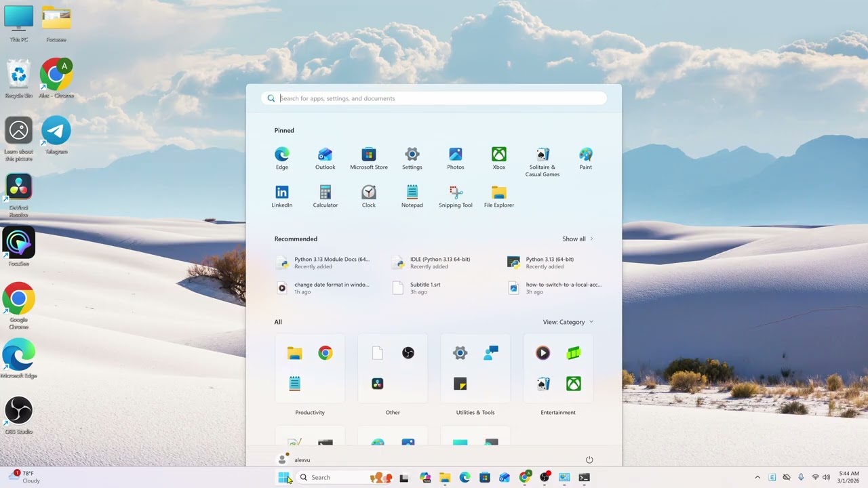This screenshot has height=488, width=868.
Task: Open Notepad from pinned apps
Action: 412,197
